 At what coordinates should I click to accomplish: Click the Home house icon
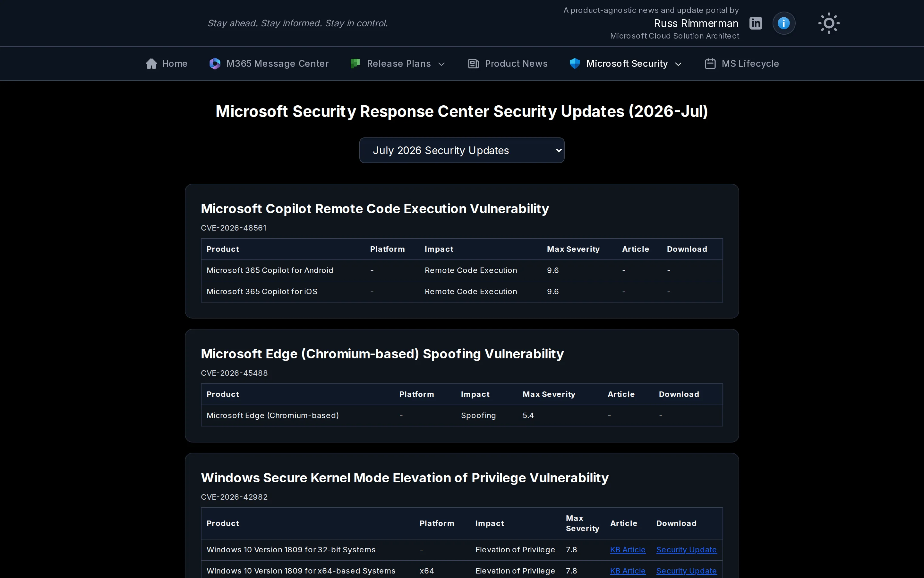click(151, 64)
